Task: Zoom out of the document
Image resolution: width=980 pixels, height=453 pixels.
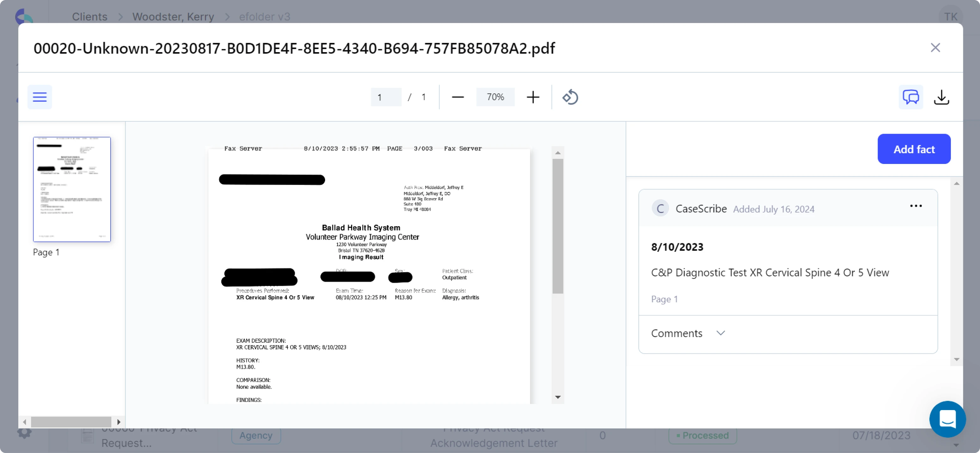Action: coord(458,97)
